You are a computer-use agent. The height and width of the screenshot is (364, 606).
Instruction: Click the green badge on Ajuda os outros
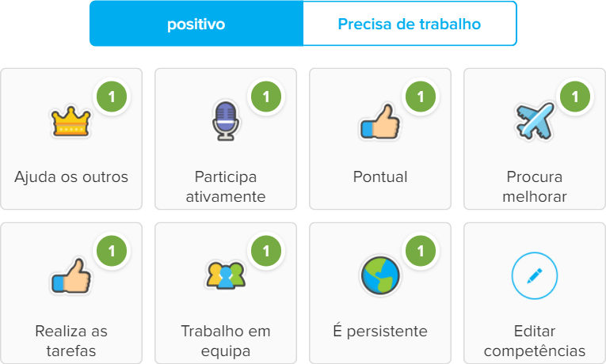pyautogui.click(x=112, y=97)
